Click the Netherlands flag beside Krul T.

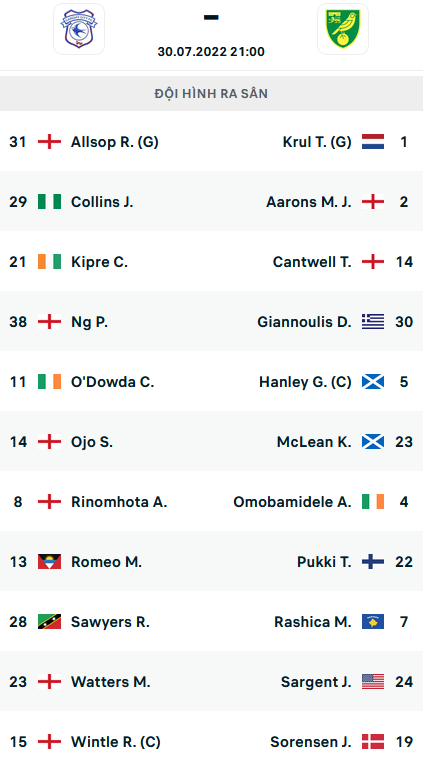[373, 141]
